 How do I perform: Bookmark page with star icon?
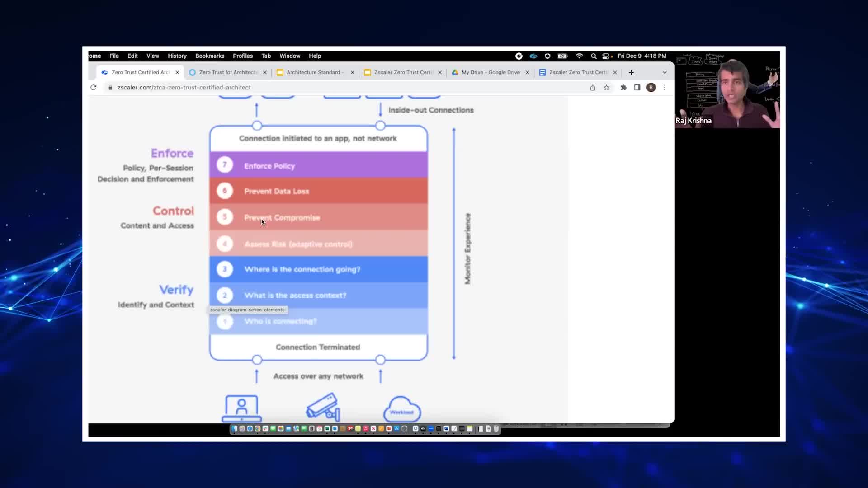tap(606, 88)
